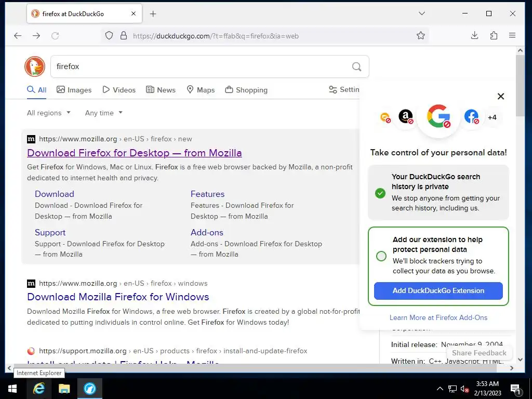Click the blocked Google logo icon
The image size is (532, 399).
point(438,116)
